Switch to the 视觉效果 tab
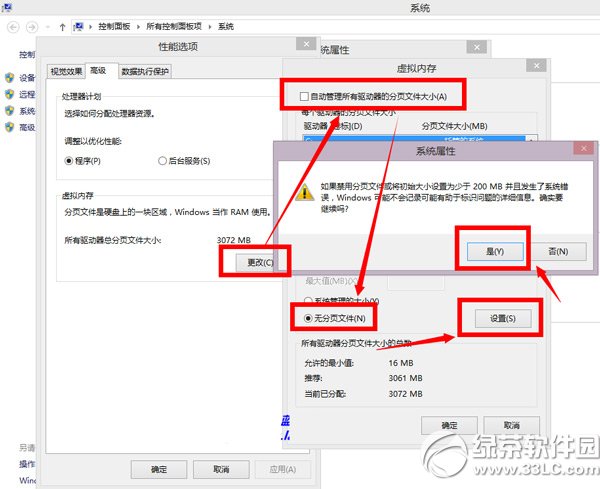The height and width of the screenshot is (489, 600). (x=66, y=72)
